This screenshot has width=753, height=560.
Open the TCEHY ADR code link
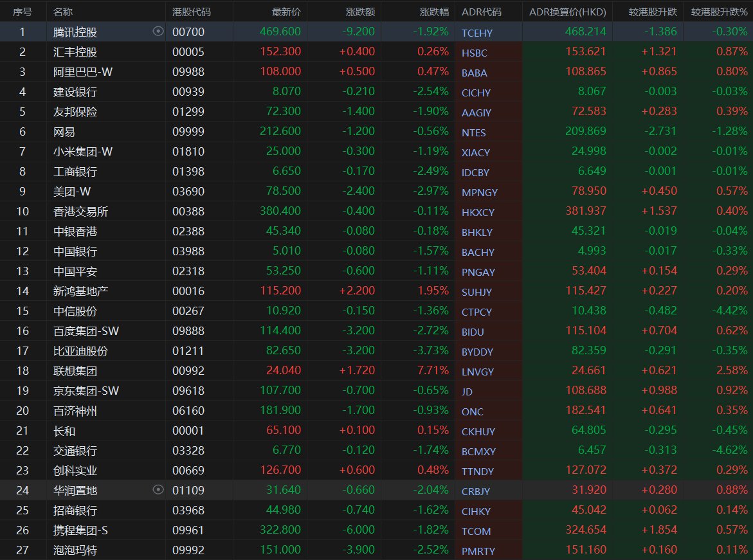coord(477,33)
